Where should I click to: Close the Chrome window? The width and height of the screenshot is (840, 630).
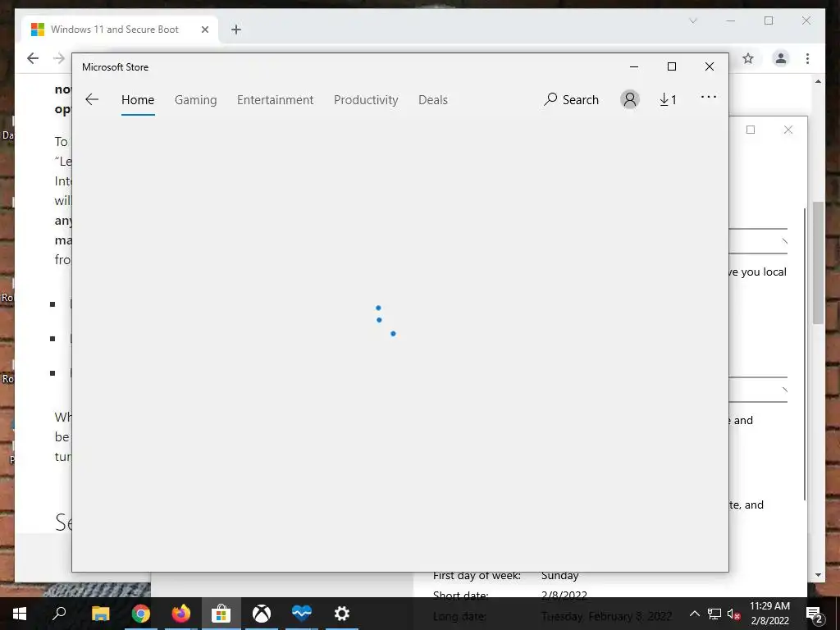(x=806, y=21)
